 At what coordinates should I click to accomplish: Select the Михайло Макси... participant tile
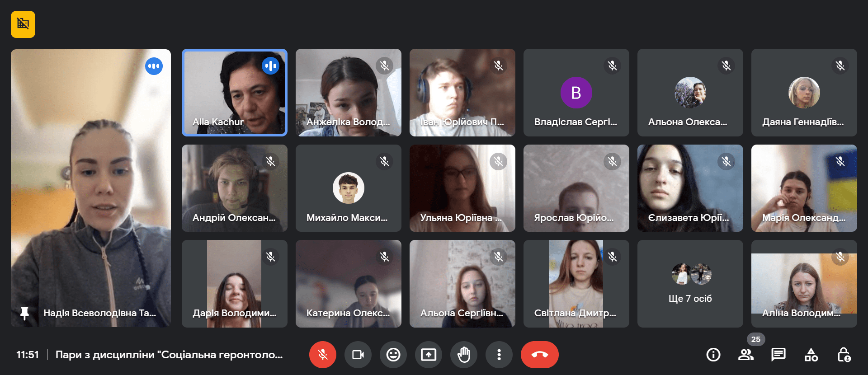click(x=348, y=188)
